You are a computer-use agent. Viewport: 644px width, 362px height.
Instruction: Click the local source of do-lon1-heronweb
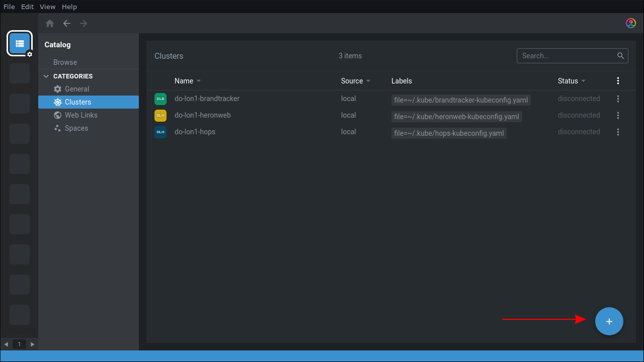point(349,115)
